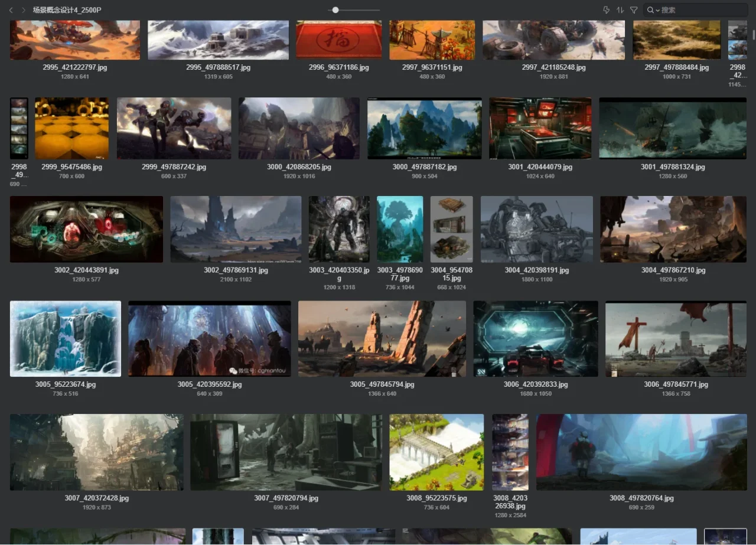Click file name 3008_95223575.jpg
This screenshot has width=756, height=545.
[436, 498]
